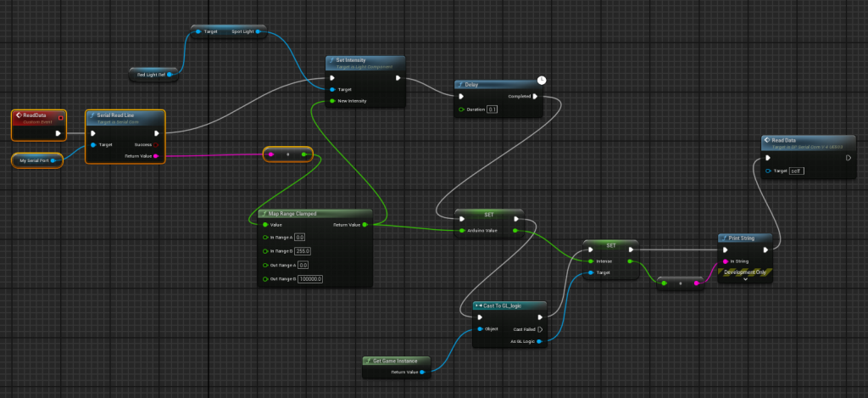Click the Out Range B value field
The width and height of the screenshot is (868, 398).
click(x=309, y=278)
